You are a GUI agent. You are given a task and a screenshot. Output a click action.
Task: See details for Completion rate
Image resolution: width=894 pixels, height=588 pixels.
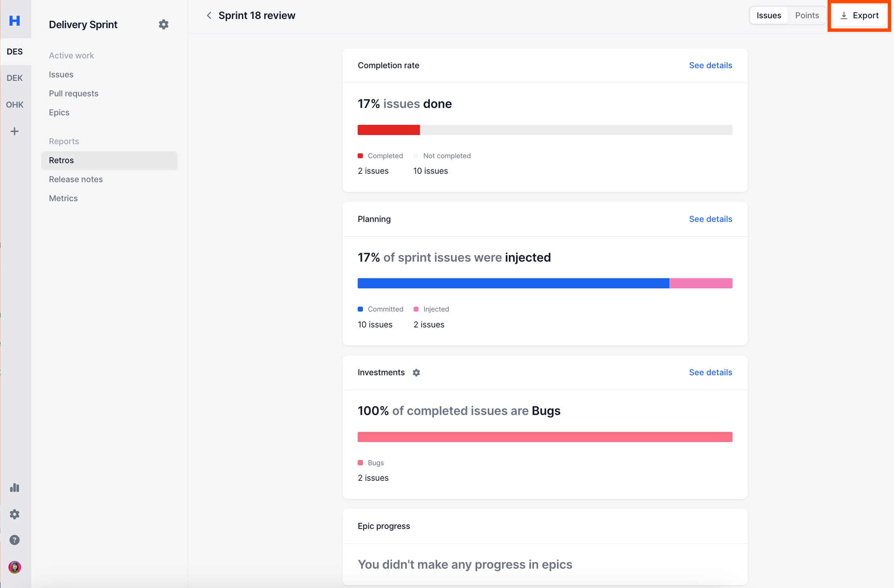click(x=710, y=65)
